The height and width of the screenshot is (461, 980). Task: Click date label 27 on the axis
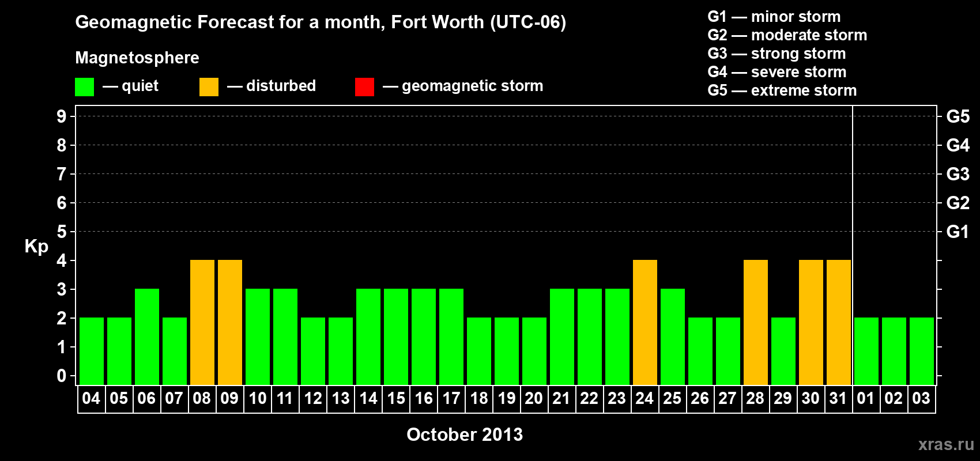(728, 399)
